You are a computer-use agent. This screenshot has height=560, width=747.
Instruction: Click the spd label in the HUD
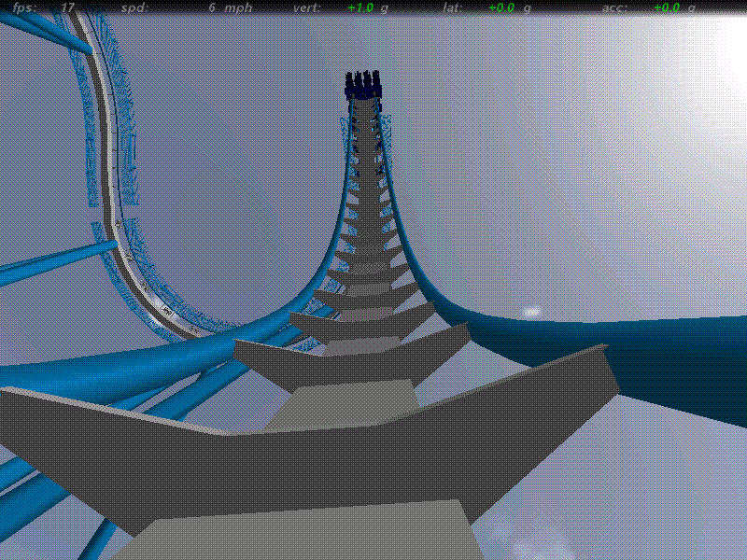(134, 8)
